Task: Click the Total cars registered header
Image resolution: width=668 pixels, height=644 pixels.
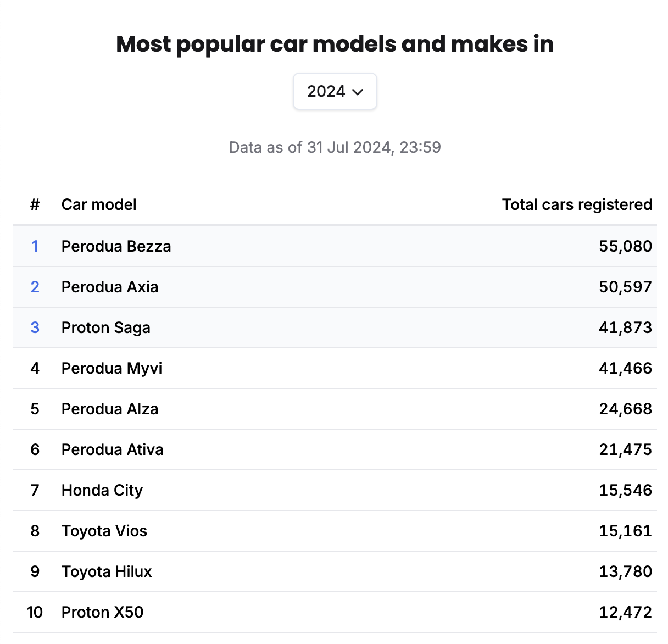Action: (x=577, y=204)
